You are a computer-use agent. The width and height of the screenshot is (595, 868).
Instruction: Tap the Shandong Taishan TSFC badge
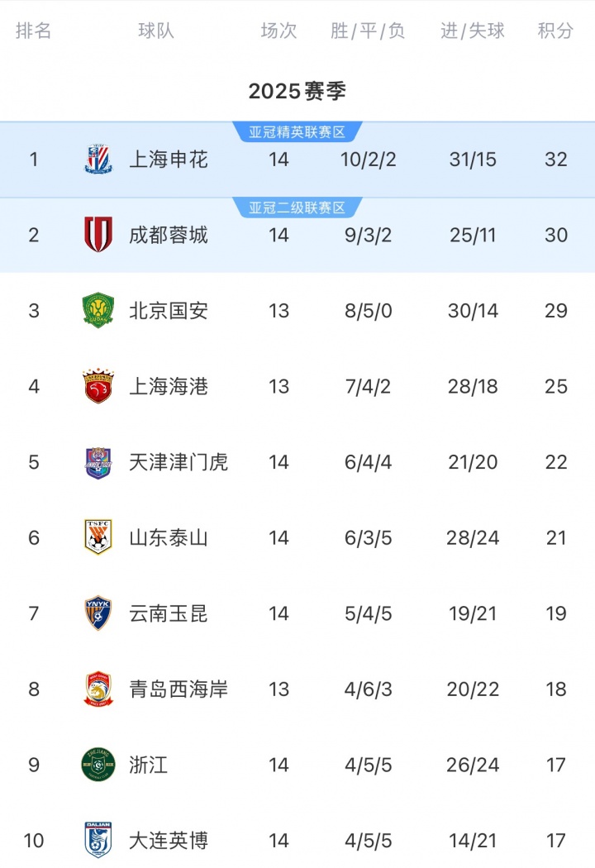coord(98,537)
